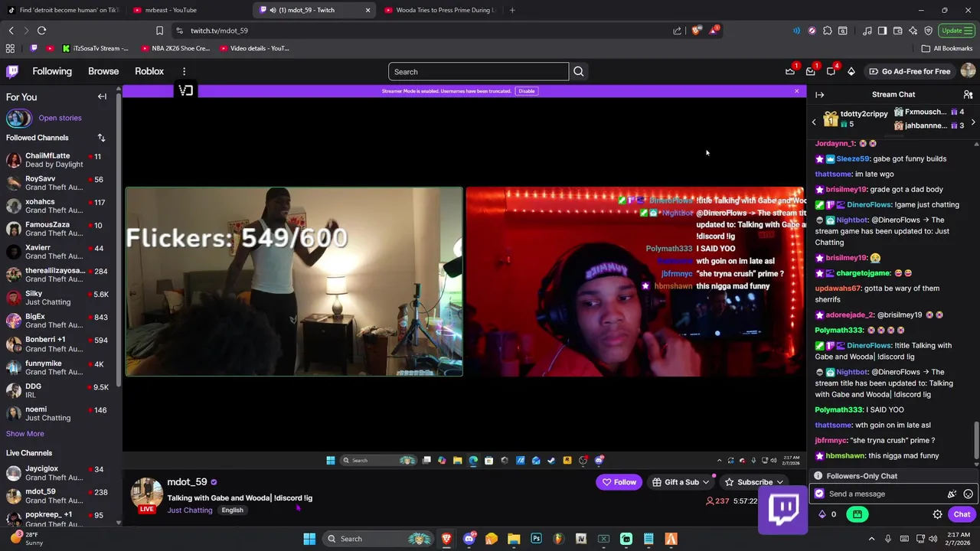Open the Browse tab
Viewport: 980px width, 551px height.
pos(103,71)
